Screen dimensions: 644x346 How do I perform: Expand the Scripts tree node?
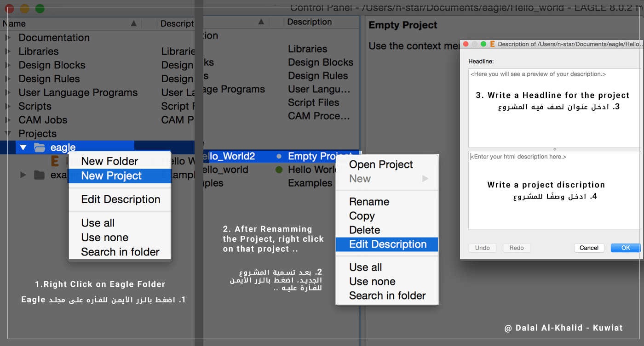click(8, 106)
